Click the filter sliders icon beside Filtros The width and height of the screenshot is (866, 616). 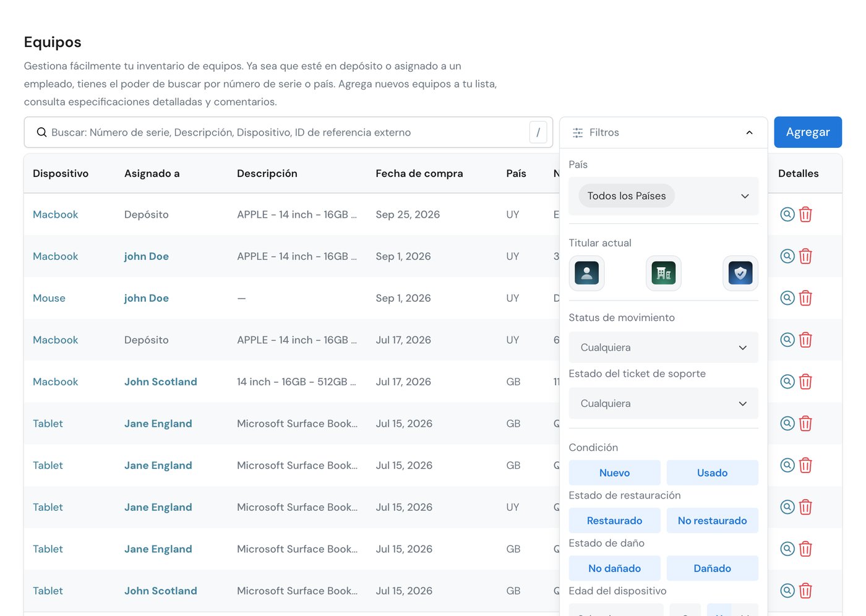click(x=578, y=132)
